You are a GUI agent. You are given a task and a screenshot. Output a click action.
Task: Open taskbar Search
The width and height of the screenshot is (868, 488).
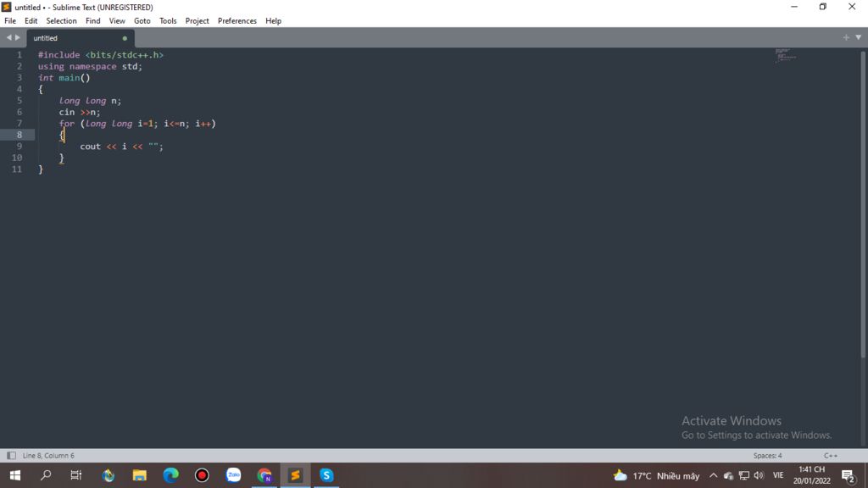pos(46,475)
